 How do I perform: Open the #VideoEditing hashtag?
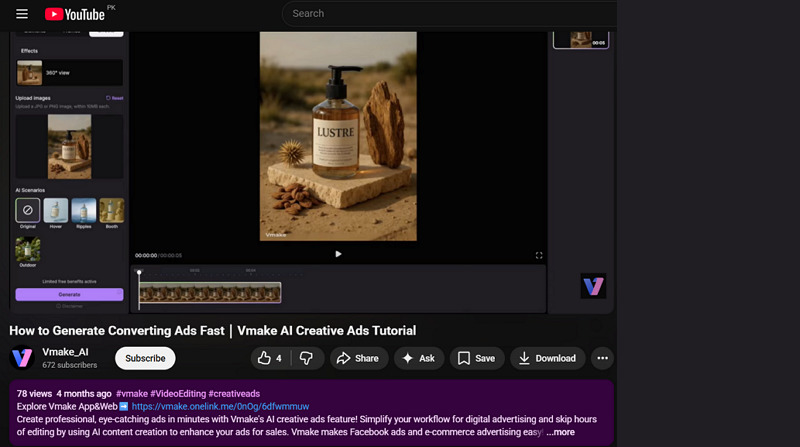pyautogui.click(x=178, y=394)
